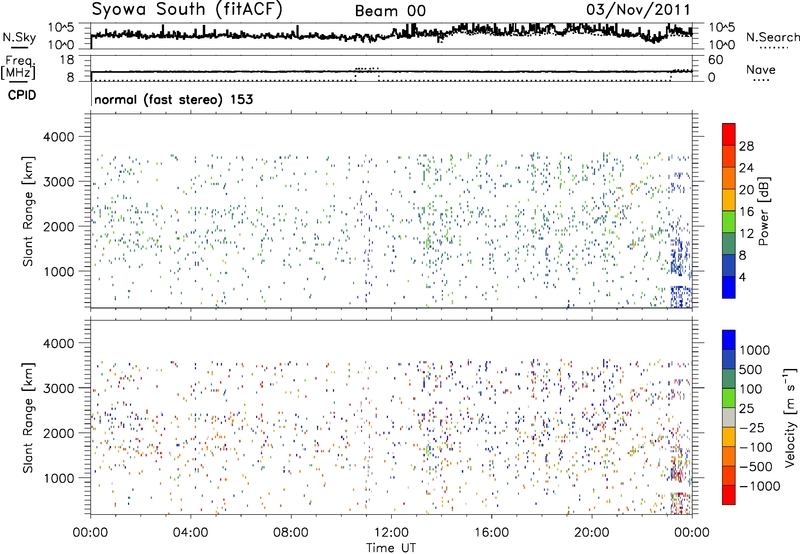Screen dimensions: 800x554
Task: Click the '12:00' time axis tick label
Action: (391, 533)
